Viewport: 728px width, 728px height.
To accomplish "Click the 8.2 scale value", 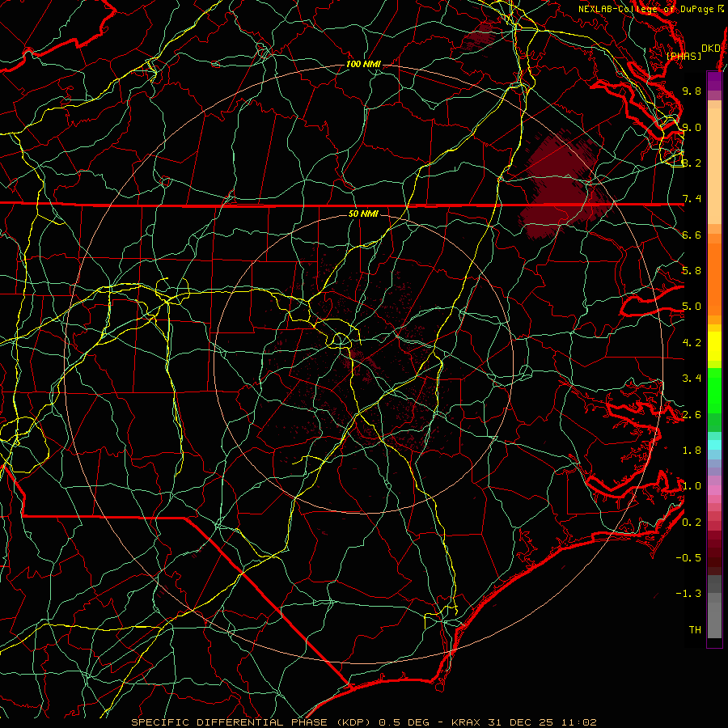I will (692, 163).
